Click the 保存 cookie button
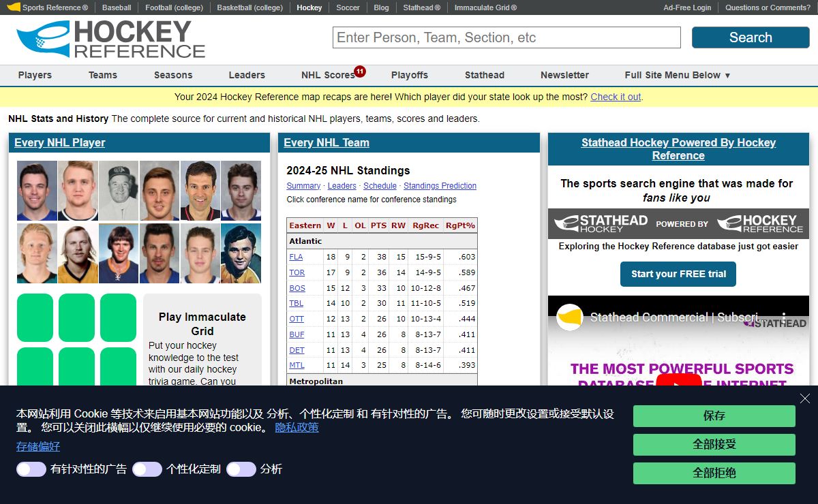818x504 pixels. [x=714, y=416]
